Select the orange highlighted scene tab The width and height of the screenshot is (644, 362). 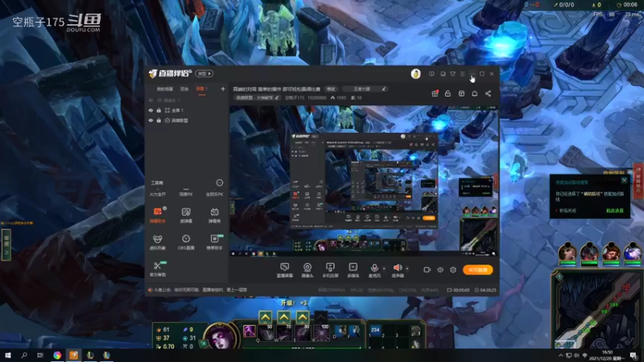point(202,89)
